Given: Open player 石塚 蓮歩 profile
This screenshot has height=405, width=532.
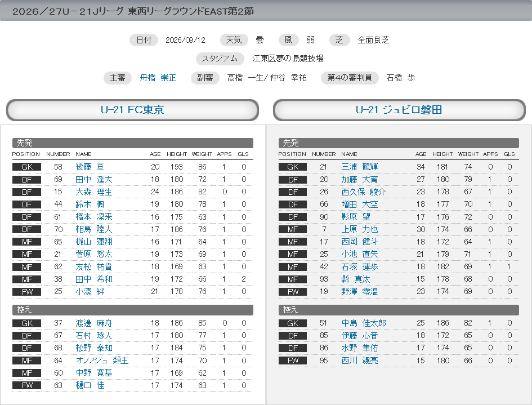Looking at the screenshot, I should 360,266.
